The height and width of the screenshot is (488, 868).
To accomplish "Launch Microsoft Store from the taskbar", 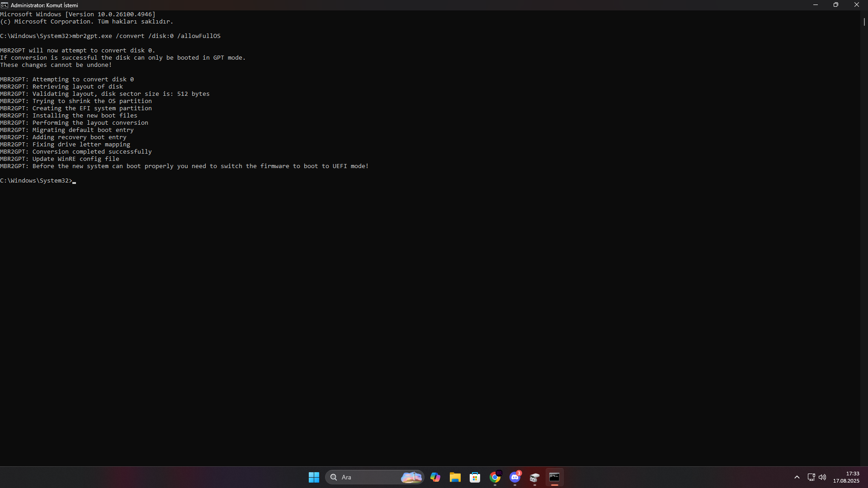I will point(475,477).
